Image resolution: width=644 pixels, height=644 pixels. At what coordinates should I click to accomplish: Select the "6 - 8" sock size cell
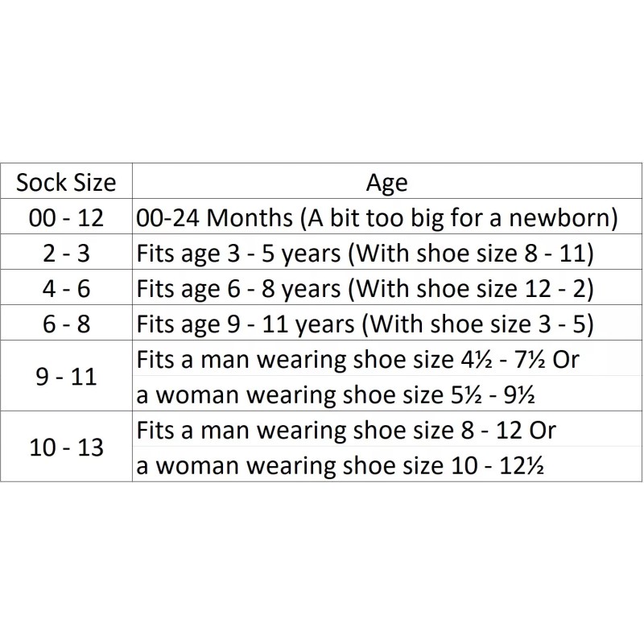click(66, 324)
